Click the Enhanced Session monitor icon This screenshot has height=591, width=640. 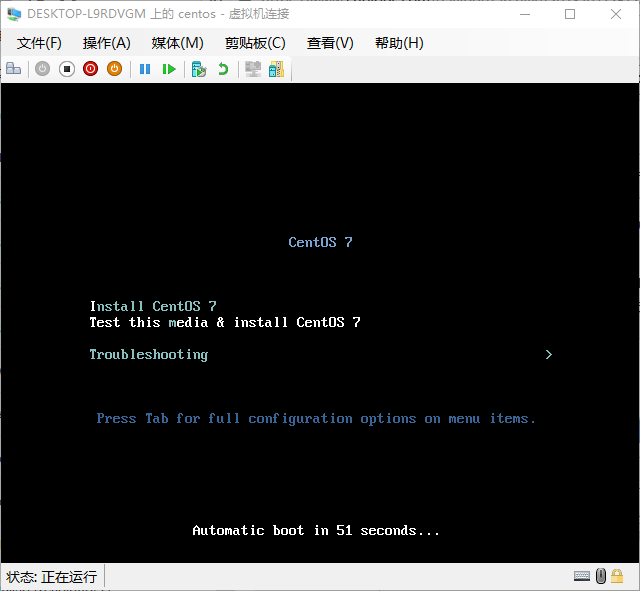pos(253,69)
